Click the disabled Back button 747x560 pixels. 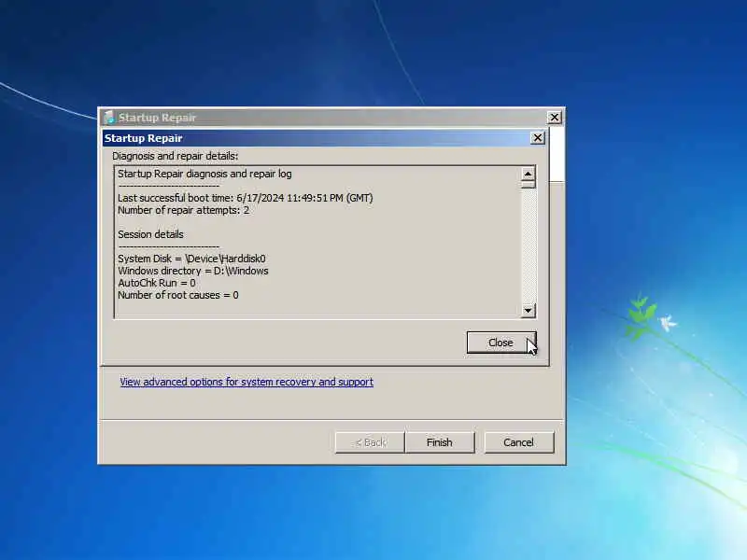[x=370, y=442]
